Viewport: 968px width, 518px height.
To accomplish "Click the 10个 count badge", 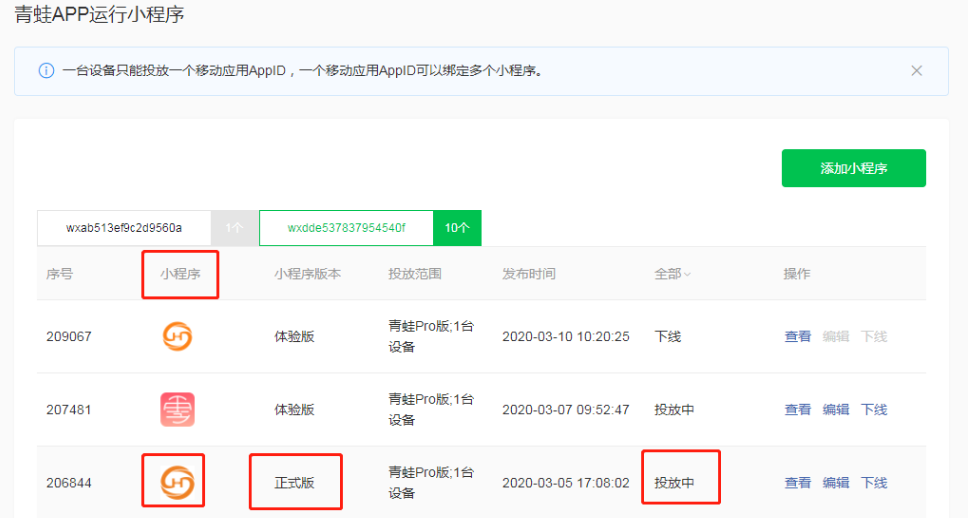I will tap(457, 228).
